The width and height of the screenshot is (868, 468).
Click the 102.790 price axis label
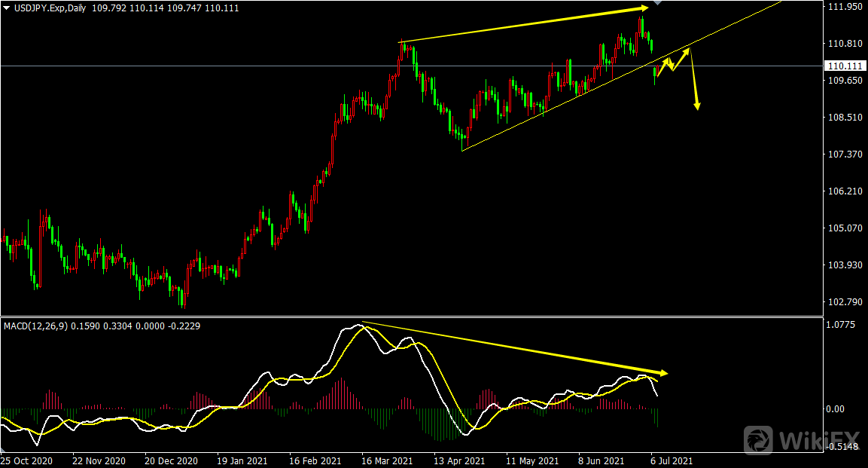[x=844, y=302]
